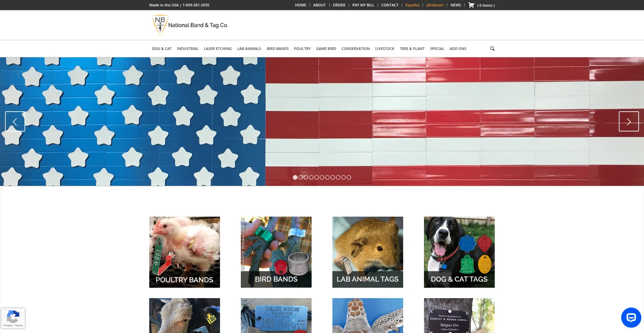This screenshot has height=333, width=644.
Task: Click the search magnifier icon
Action: click(492, 49)
